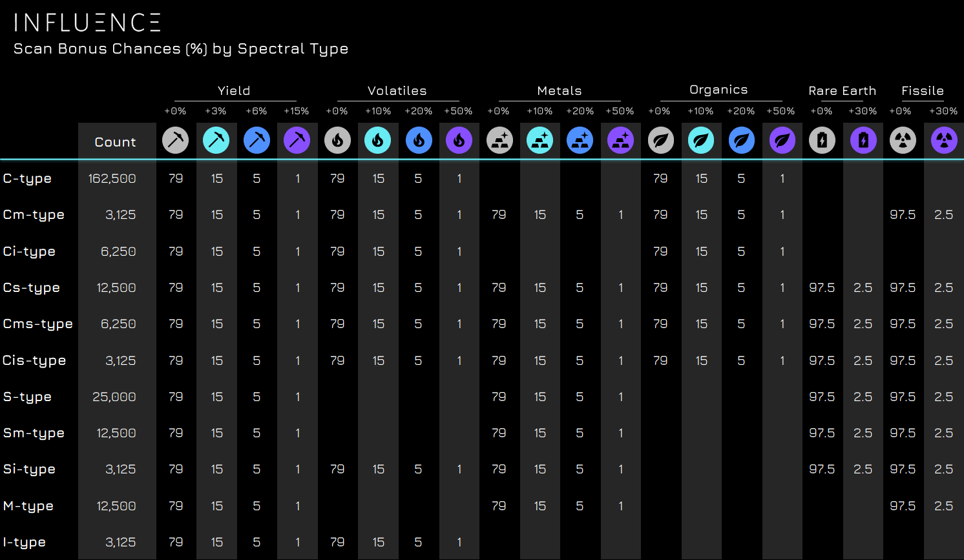Click the gray Fissile +0% radiation icon
This screenshot has width=964, height=560.
pos(903,140)
